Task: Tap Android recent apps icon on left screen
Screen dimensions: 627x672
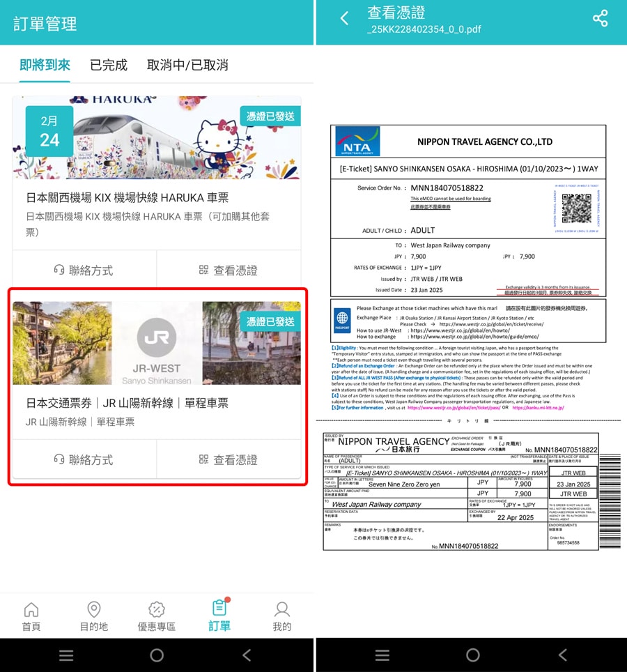Action: [x=66, y=655]
